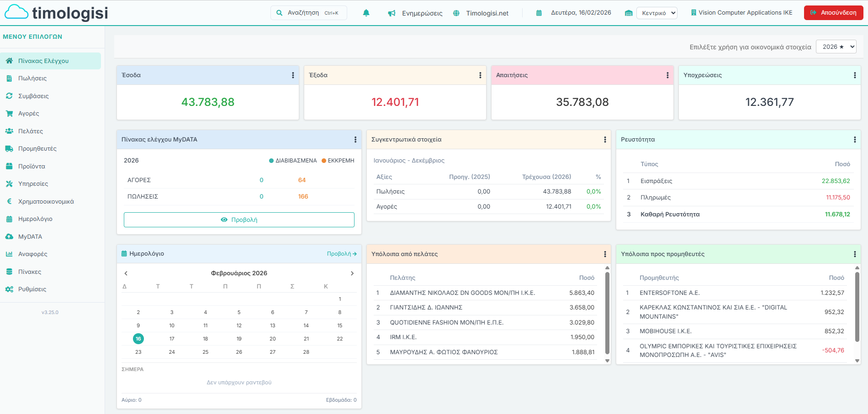Click the MyDATA cloud icon in sidebar
Viewport: 868px width, 414px height.
tap(9, 236)
